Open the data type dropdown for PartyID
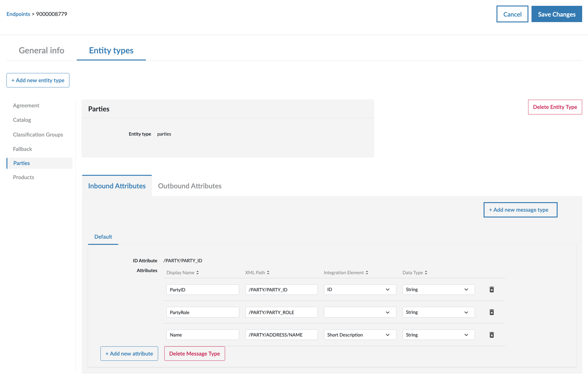The width and height of the screenshot is (588, 381). pyautogui.click(x=438, y=290)
